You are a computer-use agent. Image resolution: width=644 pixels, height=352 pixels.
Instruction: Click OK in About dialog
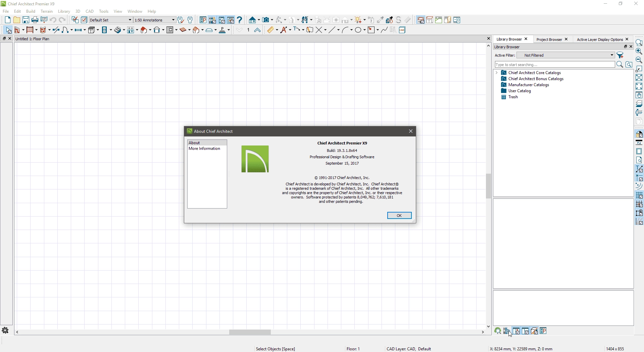tap(399, 216)
